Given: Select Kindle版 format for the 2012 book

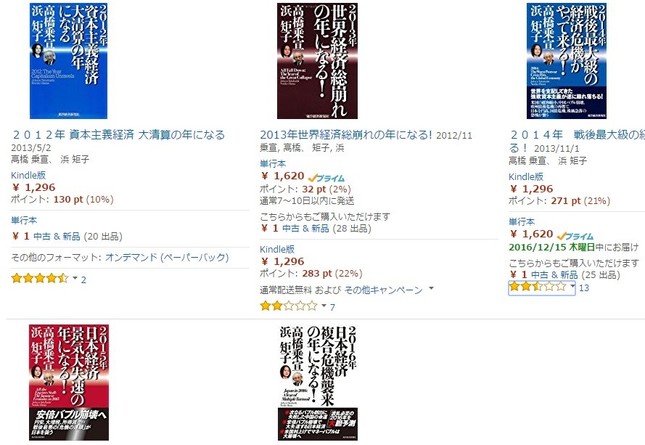Looking at the screenshot, I should [28, 175].
